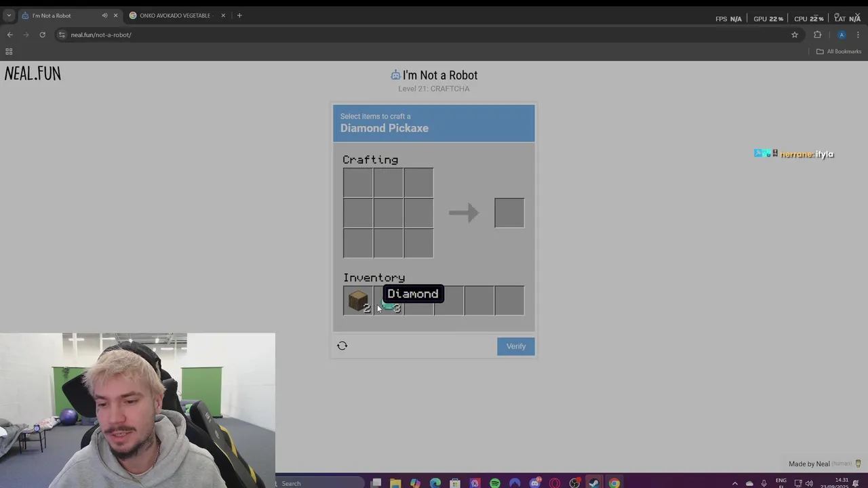Open the volume control in system tray
868x488 pixels.
coord(809,483)
